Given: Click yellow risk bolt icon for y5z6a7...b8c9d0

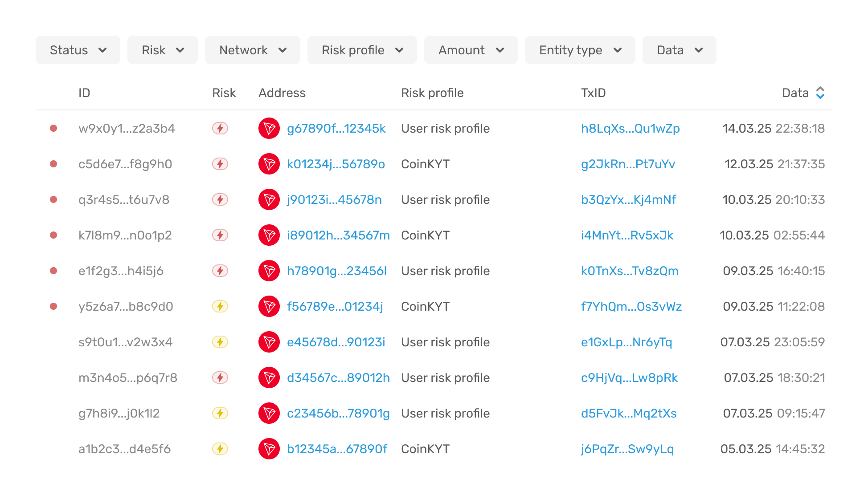Looking at the screenshot, I should point(220,306).
